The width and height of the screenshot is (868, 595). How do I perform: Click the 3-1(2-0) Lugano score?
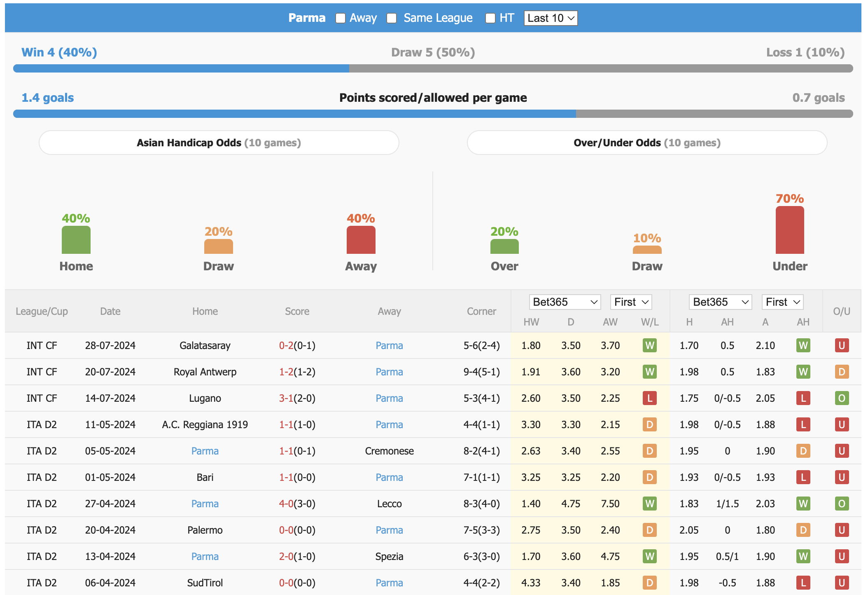297,398
